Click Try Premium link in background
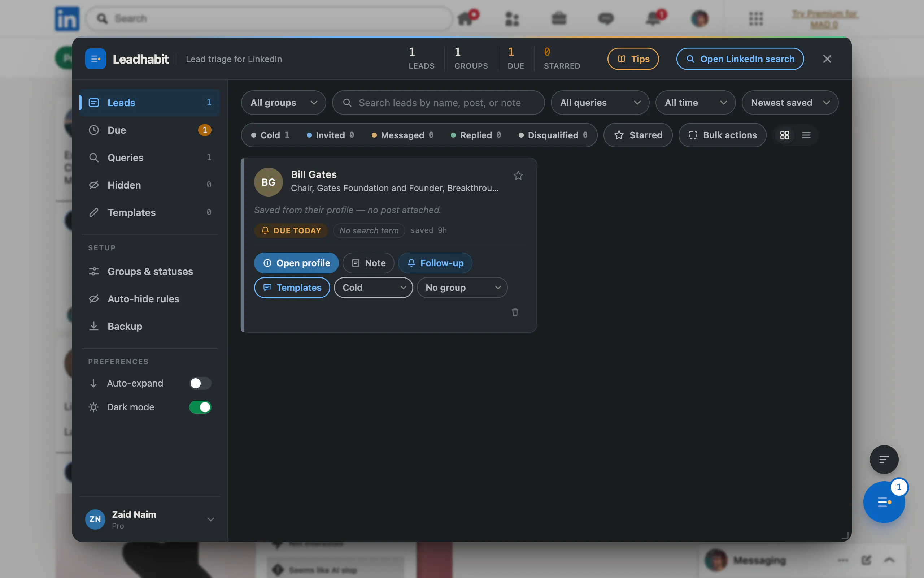The image size is (924, 578). 824,19
